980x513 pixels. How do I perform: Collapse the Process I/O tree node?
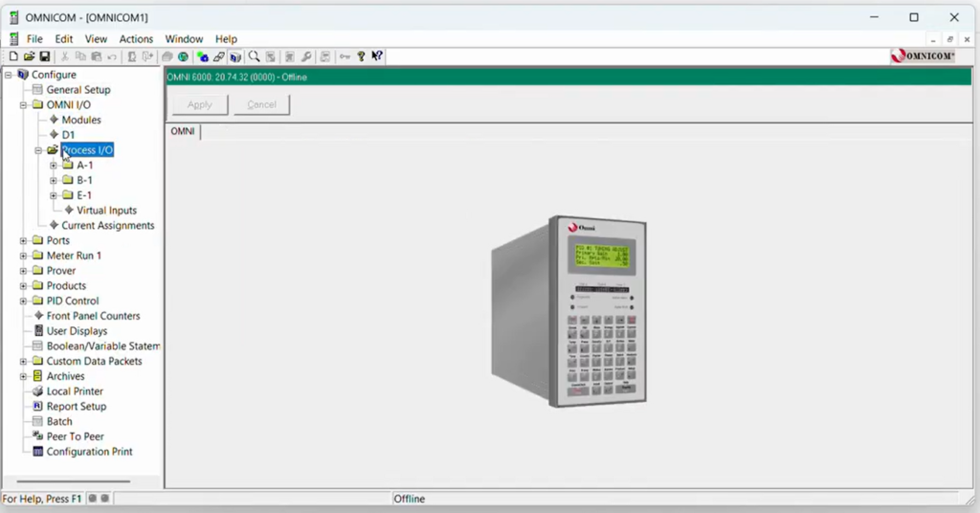point(38,150)
